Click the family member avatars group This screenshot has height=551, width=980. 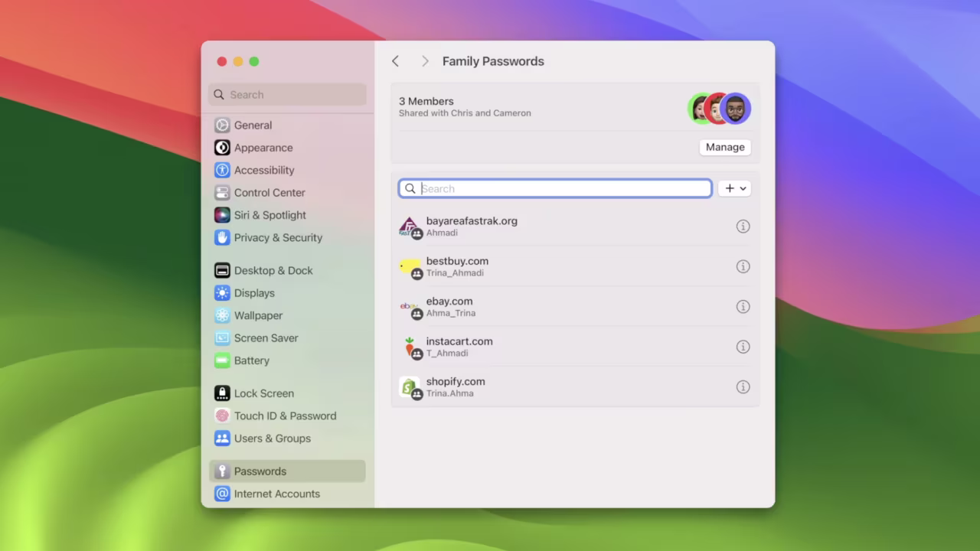719,109
